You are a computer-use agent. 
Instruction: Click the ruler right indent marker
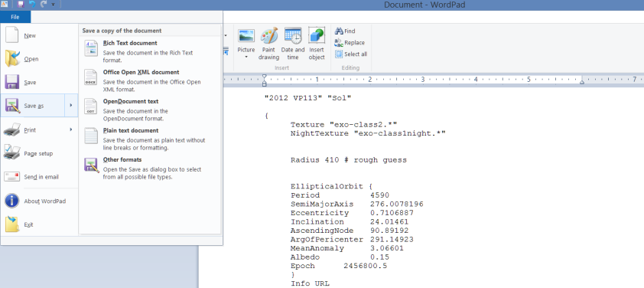582,82
